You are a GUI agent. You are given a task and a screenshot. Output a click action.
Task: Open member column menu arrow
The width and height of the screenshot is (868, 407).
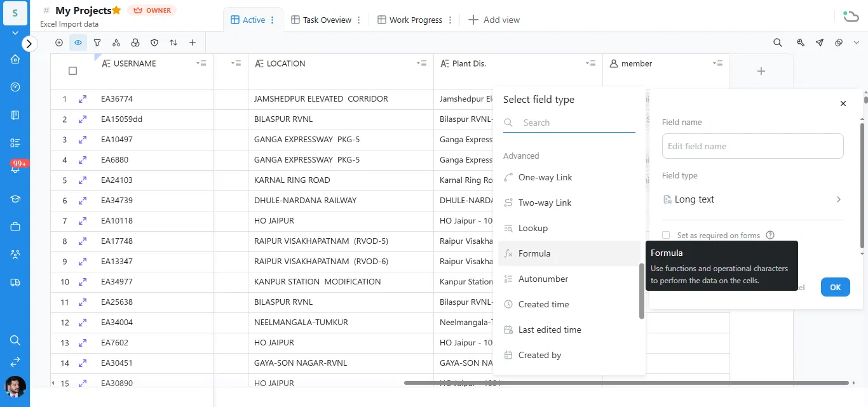click(x=718, y=63)
